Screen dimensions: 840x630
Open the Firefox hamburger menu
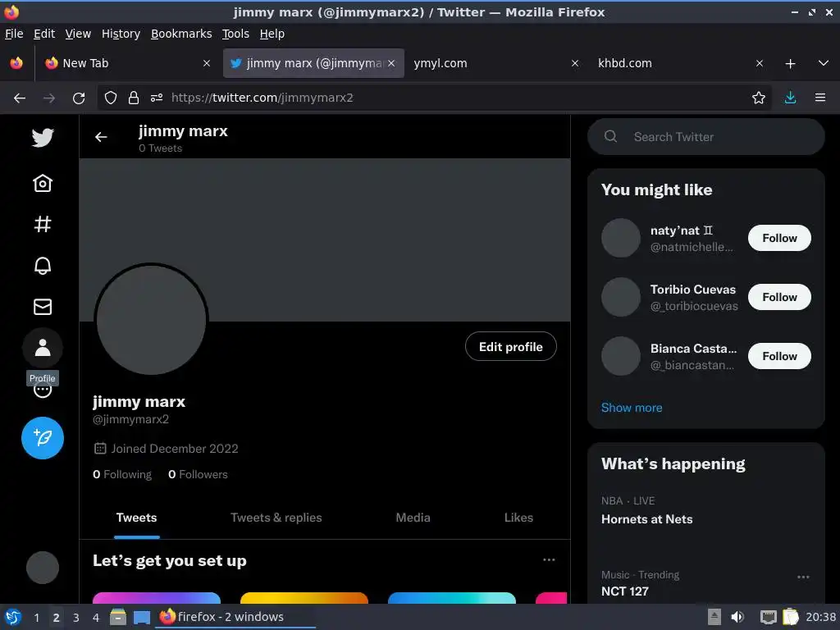(x=819, y=98)
